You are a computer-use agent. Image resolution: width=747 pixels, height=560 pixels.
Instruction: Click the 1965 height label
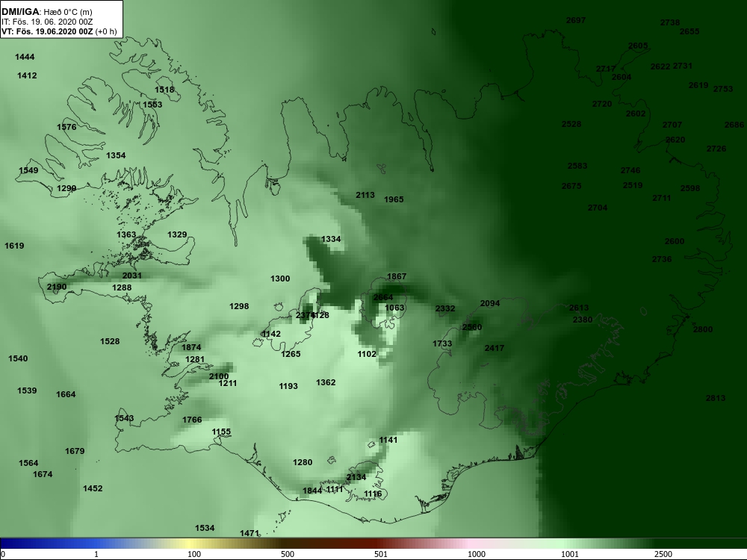(394, 199)
